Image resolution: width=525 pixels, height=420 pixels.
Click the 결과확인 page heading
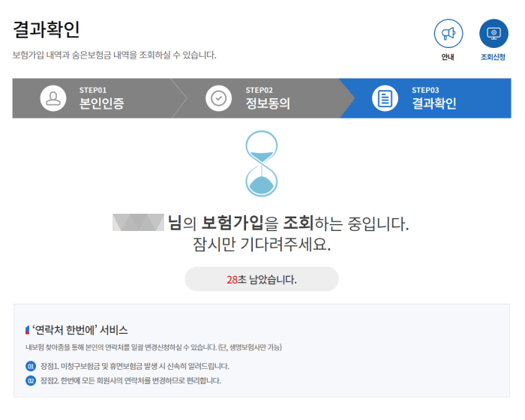click(46, 29)
